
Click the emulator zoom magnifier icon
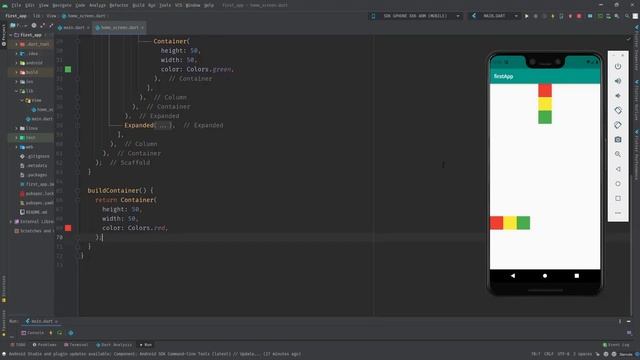618,154
